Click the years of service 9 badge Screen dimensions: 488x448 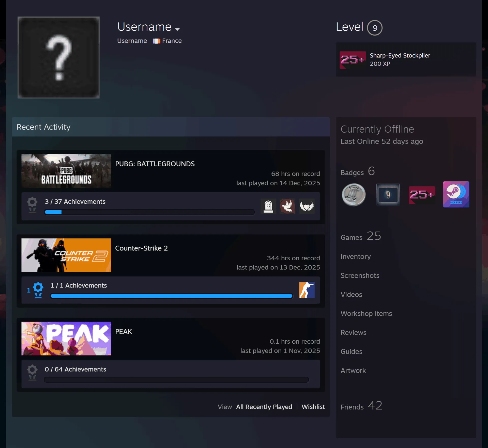tap(388, 195)
